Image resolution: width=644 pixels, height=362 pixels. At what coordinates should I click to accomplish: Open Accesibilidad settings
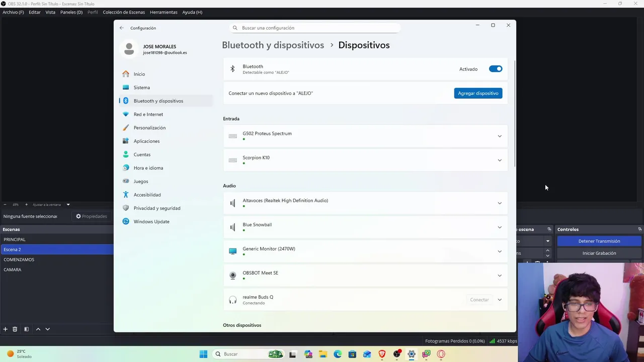pos(166,195)
